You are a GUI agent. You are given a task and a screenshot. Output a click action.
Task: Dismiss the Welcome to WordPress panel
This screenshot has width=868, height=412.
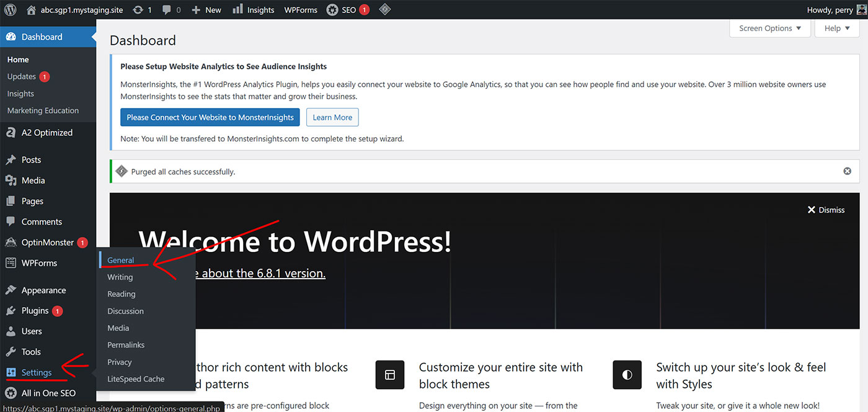coord(826,210)
